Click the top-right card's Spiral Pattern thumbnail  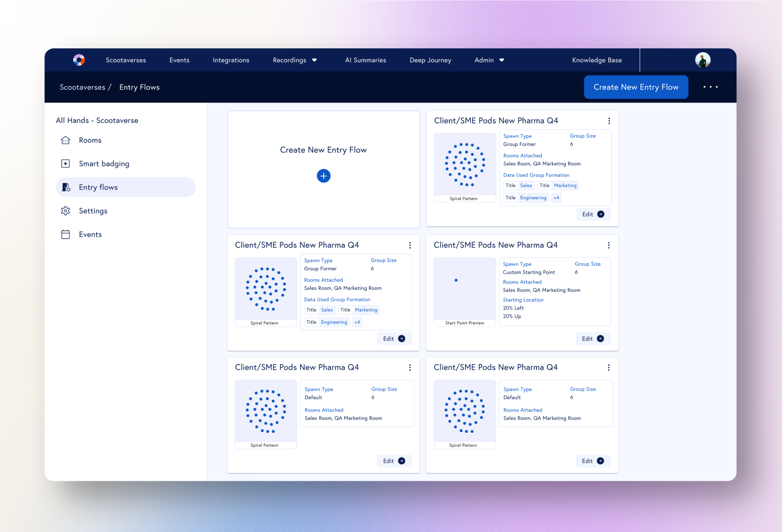click(465, 168)
